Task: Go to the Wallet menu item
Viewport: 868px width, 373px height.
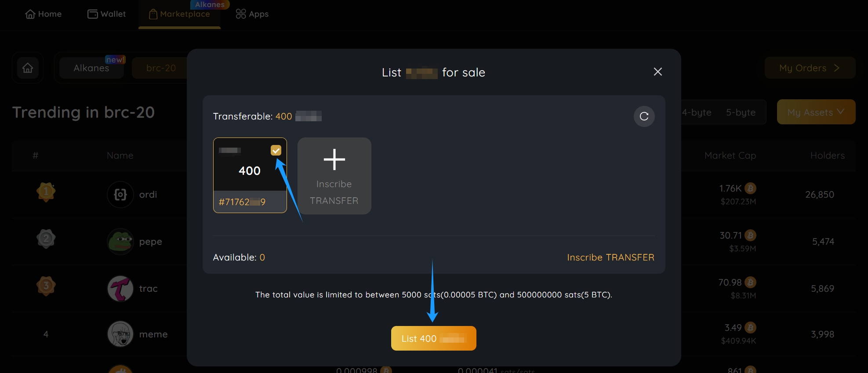Action: click(107, 14)
